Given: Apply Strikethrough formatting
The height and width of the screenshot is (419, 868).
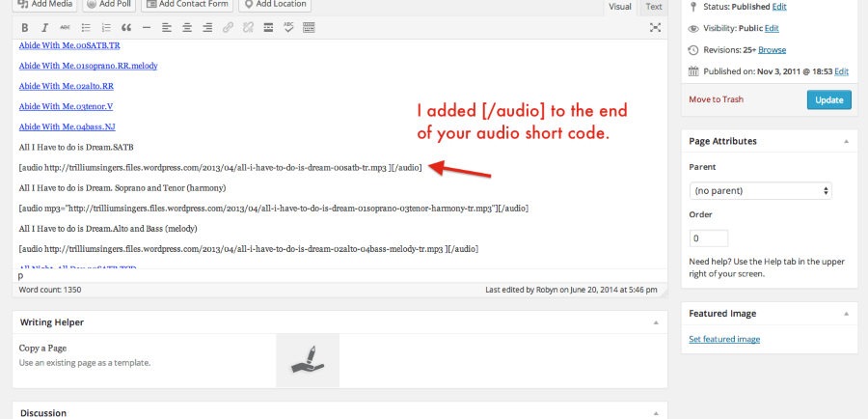Looking at the screenshot, I should (66, 28).
